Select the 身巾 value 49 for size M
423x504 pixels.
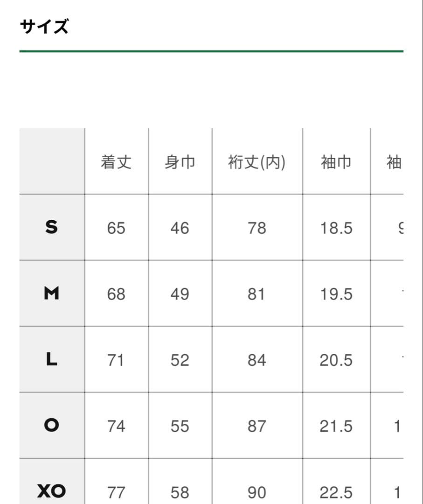point(180,294)
